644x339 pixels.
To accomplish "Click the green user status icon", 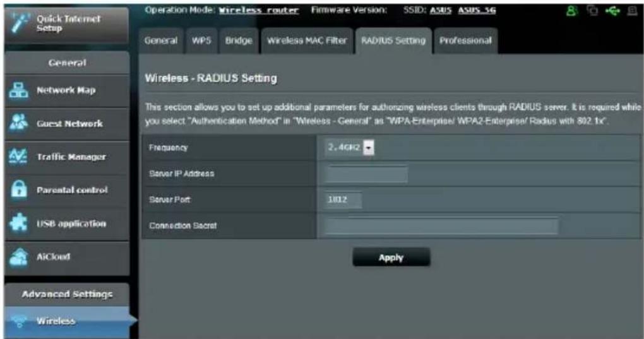I will (571, 11).
